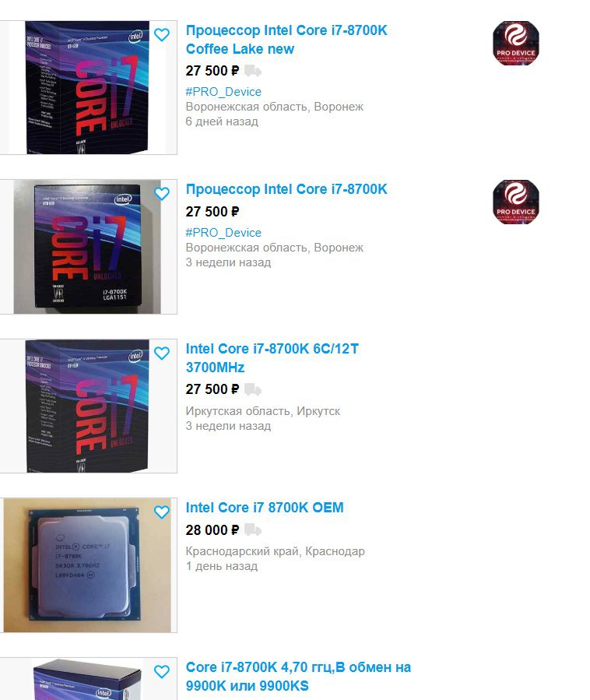Click #PRO_Device seller link under first listing

pyautogui.click(x=223, y=92)
